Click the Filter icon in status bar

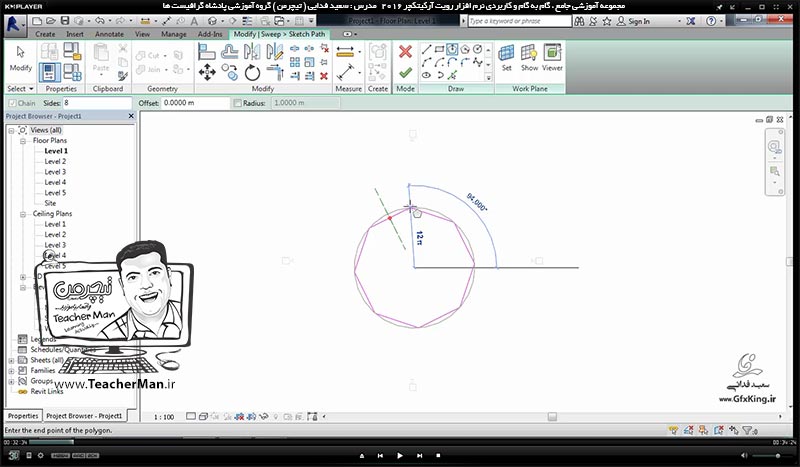tap(748, 430)
